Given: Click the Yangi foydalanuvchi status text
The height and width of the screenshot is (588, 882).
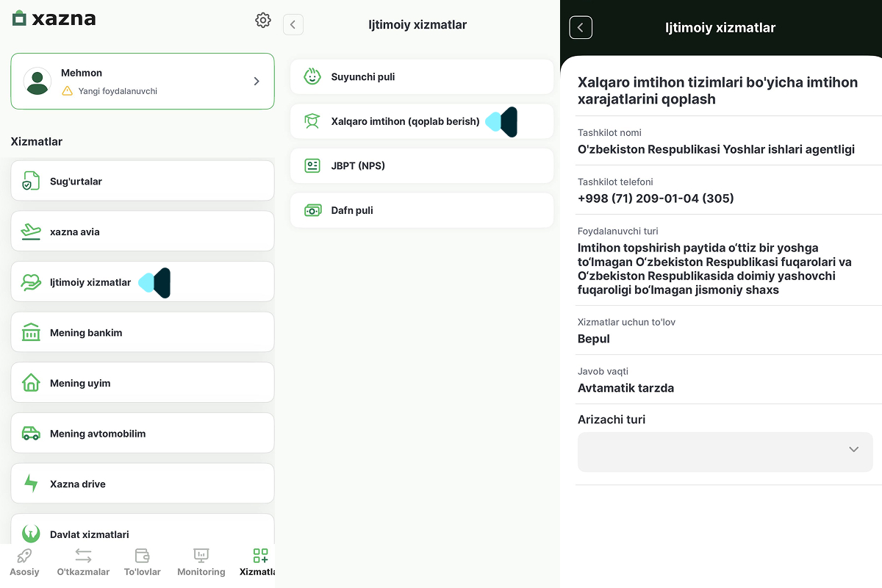Looking at the screenshot, I should 118,91.
